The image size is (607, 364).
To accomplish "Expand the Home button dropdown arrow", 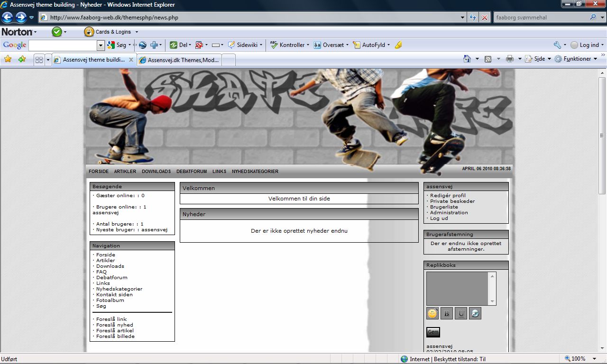I will coord(477,59).
